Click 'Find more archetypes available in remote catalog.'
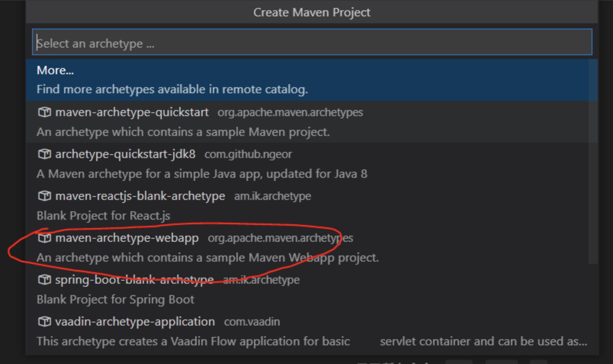 (x=172, y=89)
